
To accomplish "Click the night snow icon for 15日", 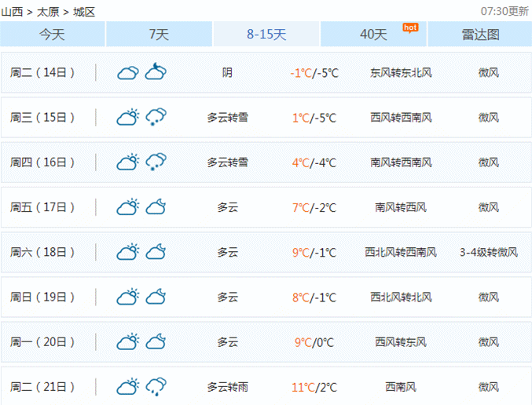I will click(156, 117).
